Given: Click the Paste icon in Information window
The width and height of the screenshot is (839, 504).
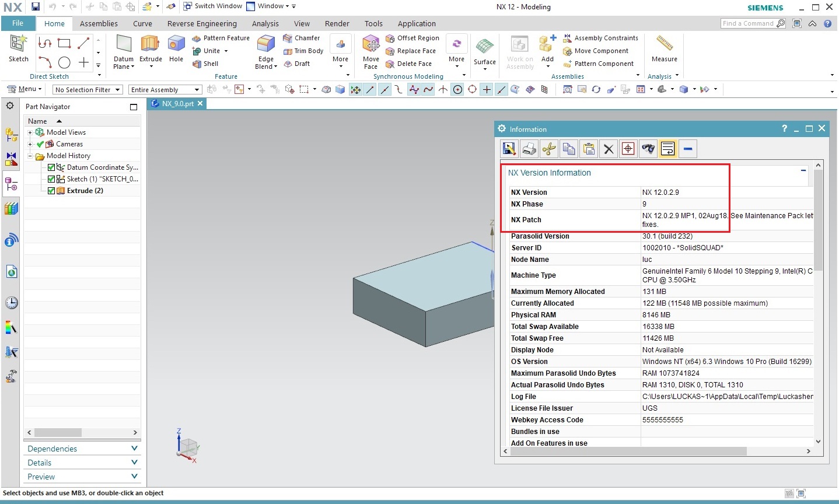Looking at the screenshot, I should (589, 149).
